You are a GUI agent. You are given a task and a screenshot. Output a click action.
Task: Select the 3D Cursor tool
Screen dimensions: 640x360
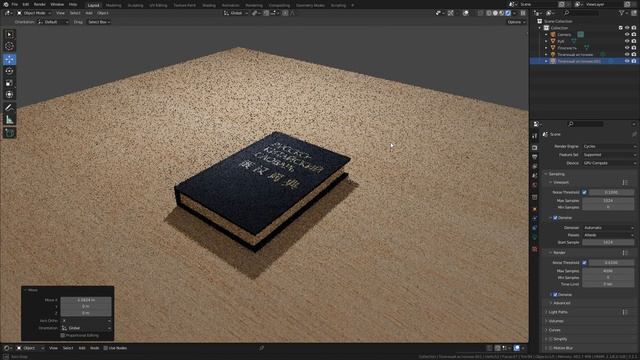point(9,47)
